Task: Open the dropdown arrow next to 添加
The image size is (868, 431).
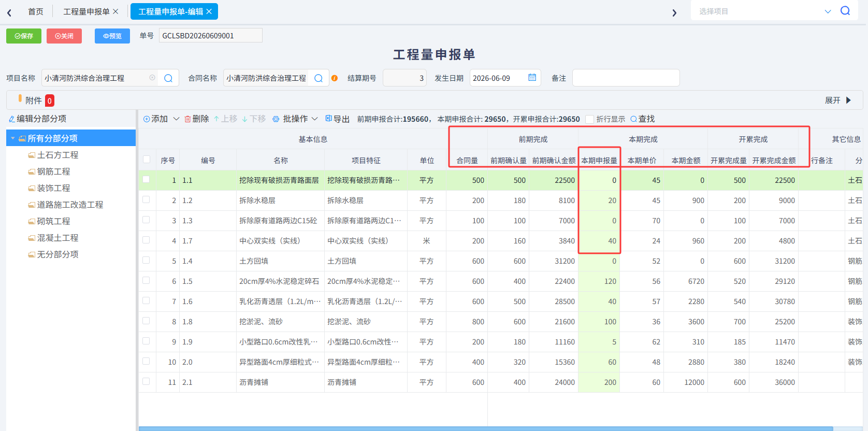Action: (176, 119)
